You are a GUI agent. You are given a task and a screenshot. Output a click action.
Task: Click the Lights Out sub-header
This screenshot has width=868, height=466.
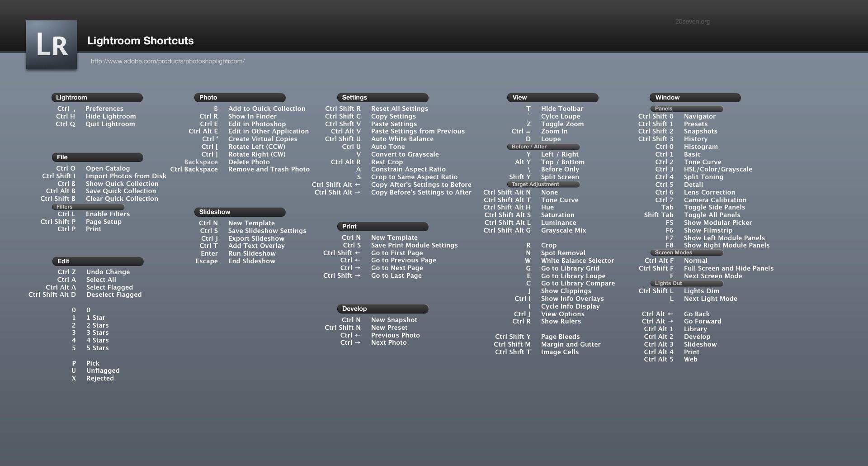coord(687,283)
